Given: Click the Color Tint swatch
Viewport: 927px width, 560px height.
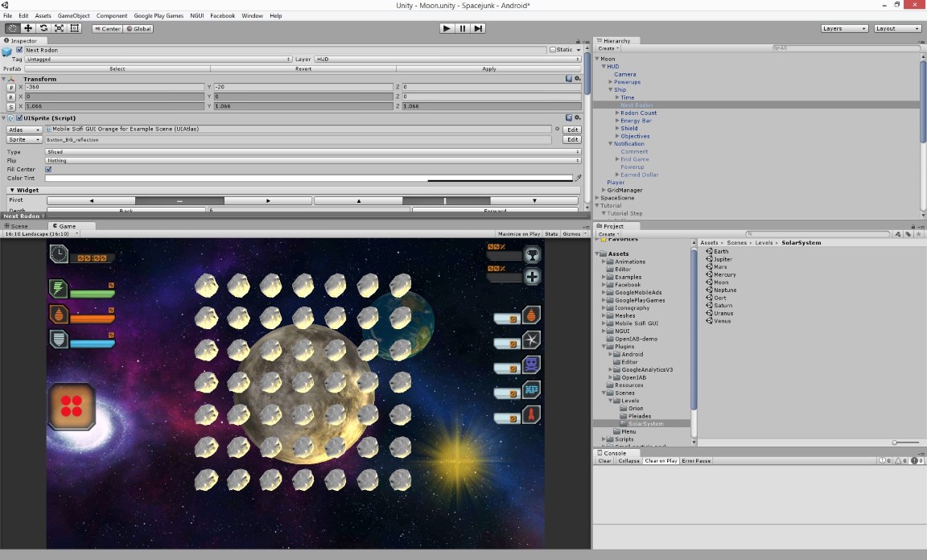Looking at the screenshot, I should click(x=309, y=178).
